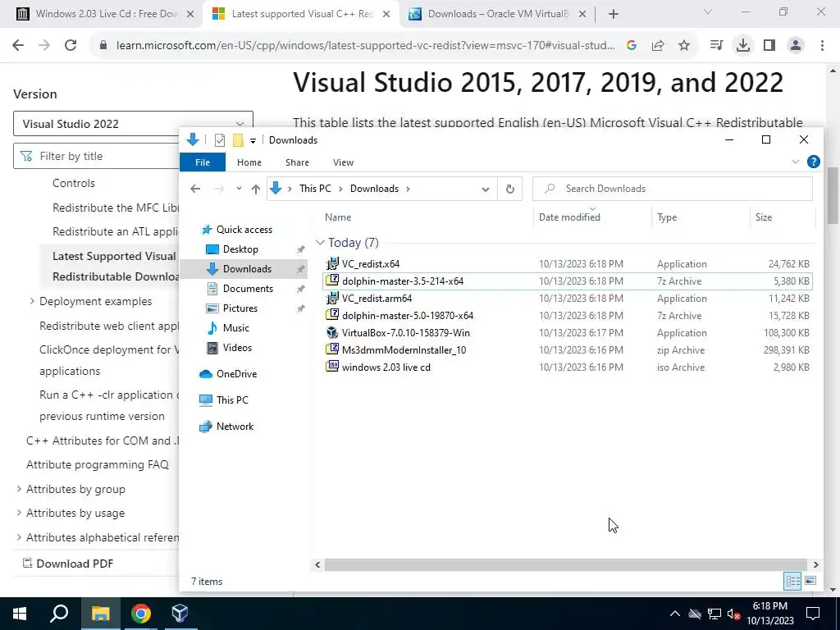
Task: Open the File ribbon tab
Action: click(x=203, y=162)
